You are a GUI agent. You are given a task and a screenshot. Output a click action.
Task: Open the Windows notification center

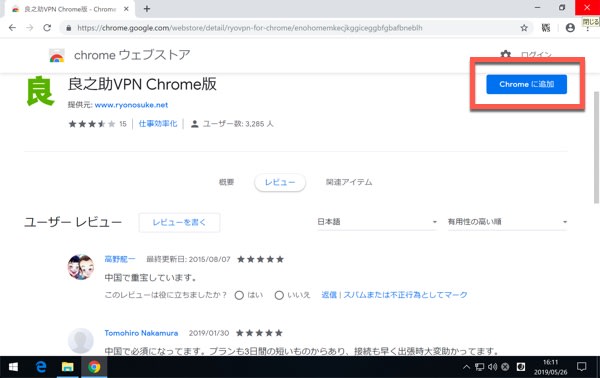pyautogui.click(x=582, y=367)
